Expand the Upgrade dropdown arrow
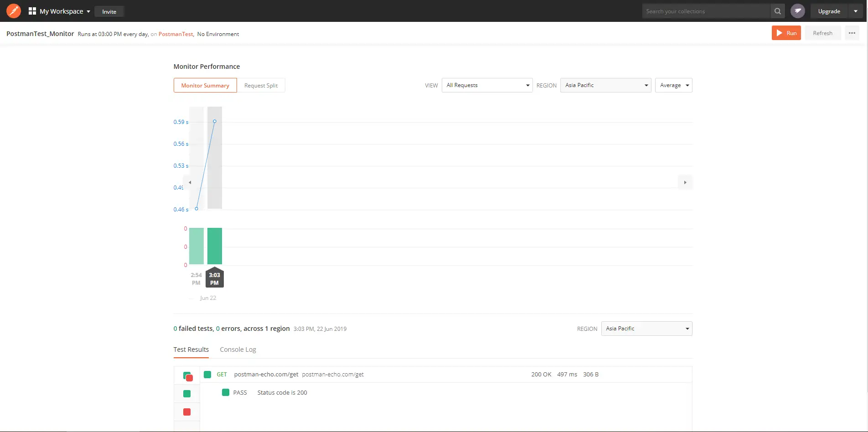 click(x=855, y=11)
